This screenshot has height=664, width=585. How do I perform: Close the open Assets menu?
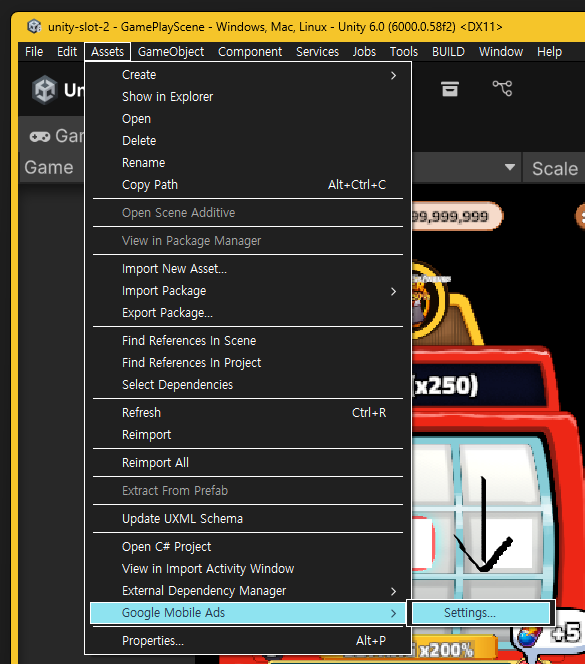pos(107,52)
